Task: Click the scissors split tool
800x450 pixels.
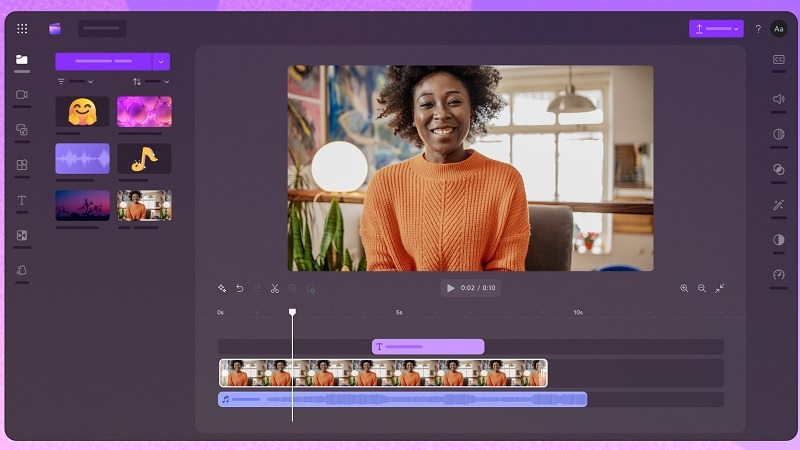Action: (x=275, y=289)
